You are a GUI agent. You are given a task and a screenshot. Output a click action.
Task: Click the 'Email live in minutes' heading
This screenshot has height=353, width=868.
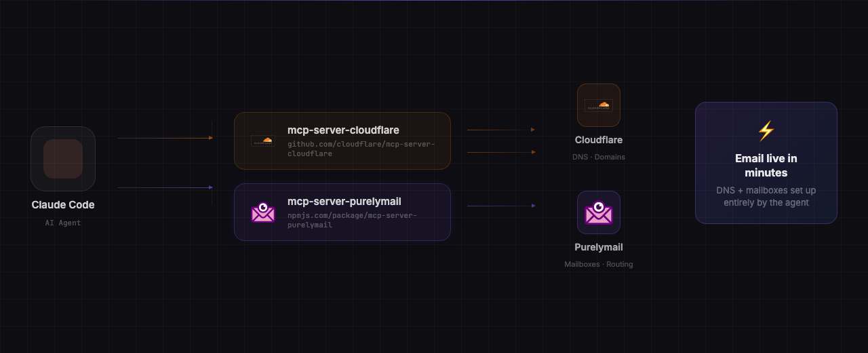coord(766,166)
